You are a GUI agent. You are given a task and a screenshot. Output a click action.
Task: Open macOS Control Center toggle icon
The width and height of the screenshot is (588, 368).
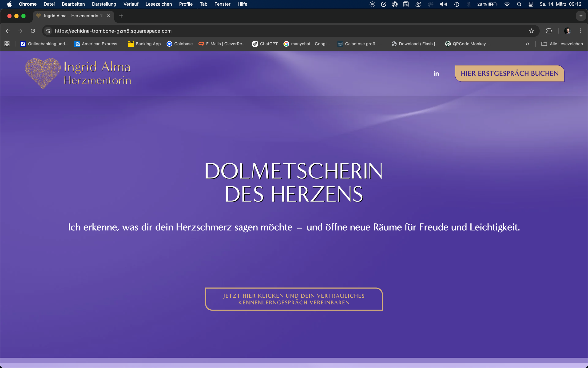click(x=531, y=4)
